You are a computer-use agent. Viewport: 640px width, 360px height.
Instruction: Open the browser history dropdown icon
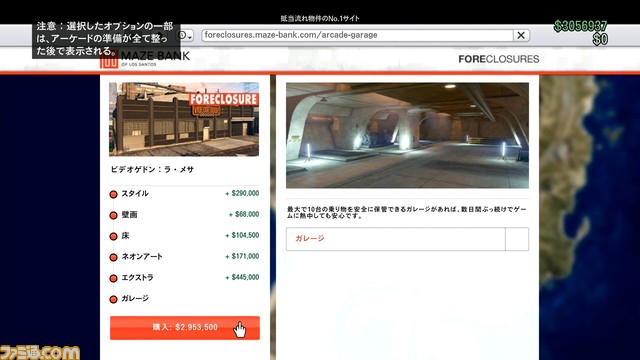[x=186, y=36]
